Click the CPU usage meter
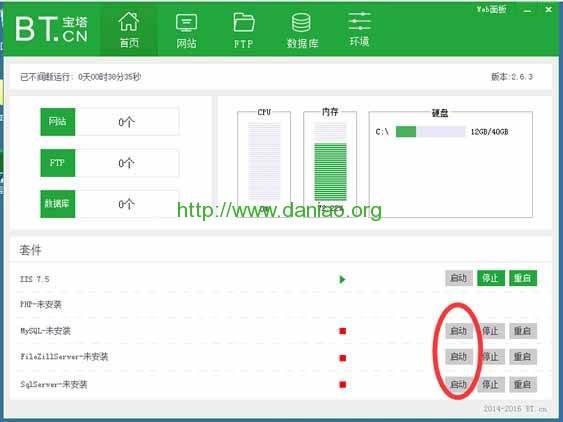 click(264, 161)
